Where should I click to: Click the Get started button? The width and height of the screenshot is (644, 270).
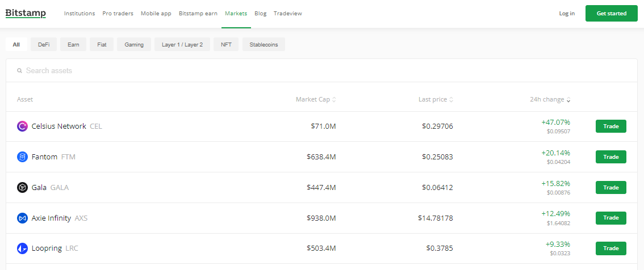[612, 14]
